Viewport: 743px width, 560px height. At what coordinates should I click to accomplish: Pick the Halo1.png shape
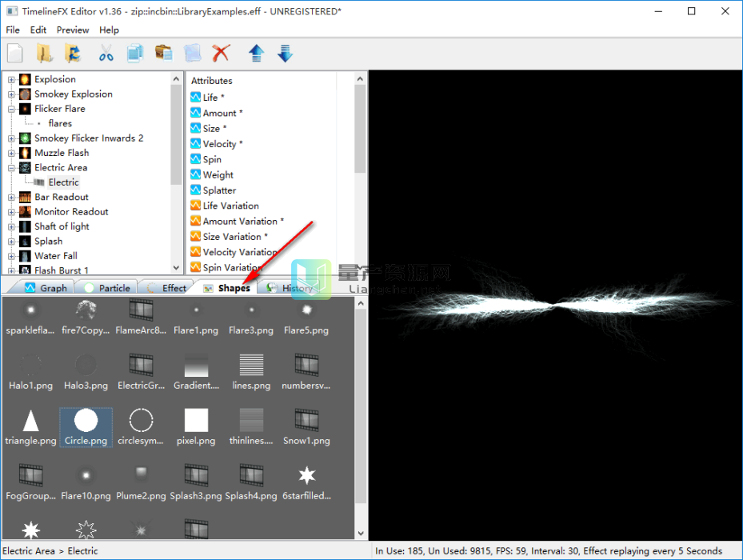tap(31, 372)
